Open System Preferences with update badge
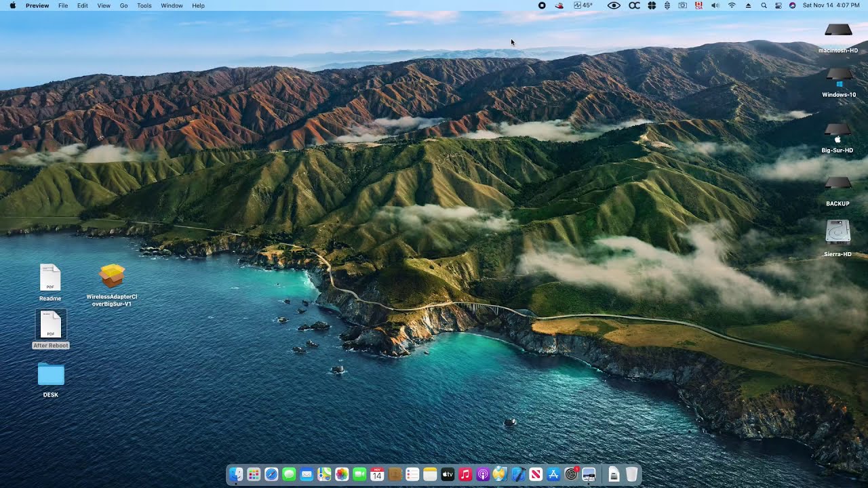The width and height of the screenshot is (868, 488). 571,474
